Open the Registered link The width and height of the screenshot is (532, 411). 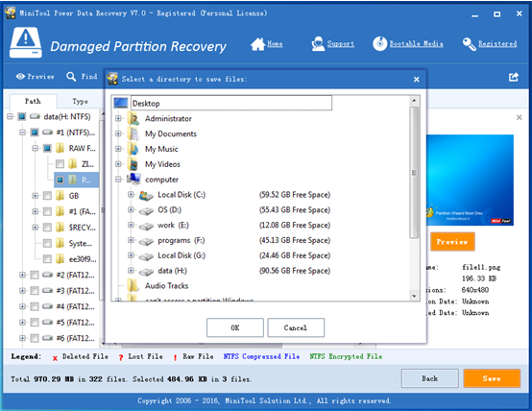tap(497, 44)
